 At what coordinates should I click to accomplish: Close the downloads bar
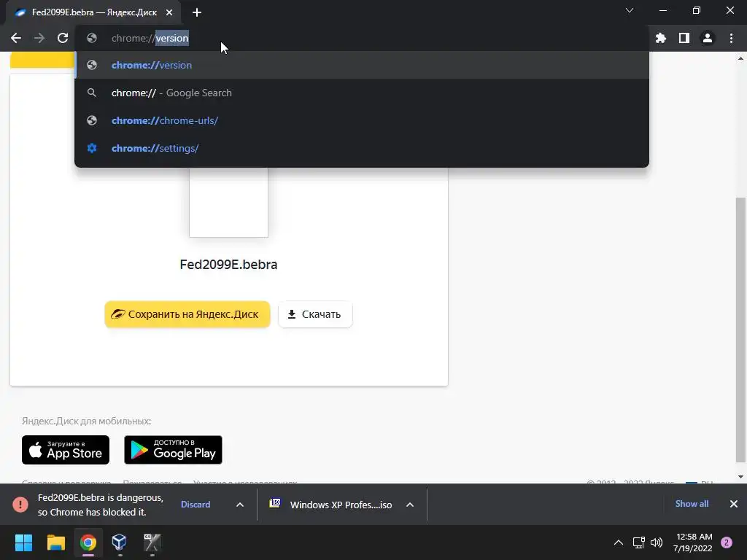734,504
